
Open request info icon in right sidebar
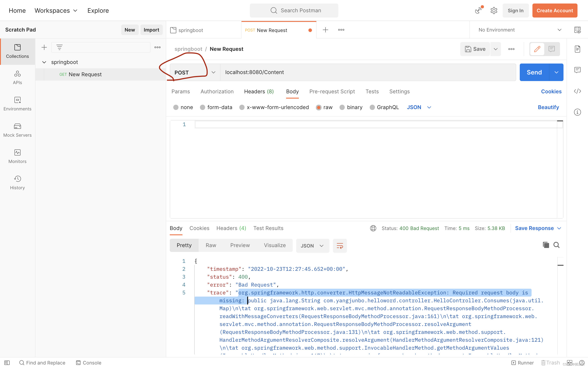(x=577, y=112)
